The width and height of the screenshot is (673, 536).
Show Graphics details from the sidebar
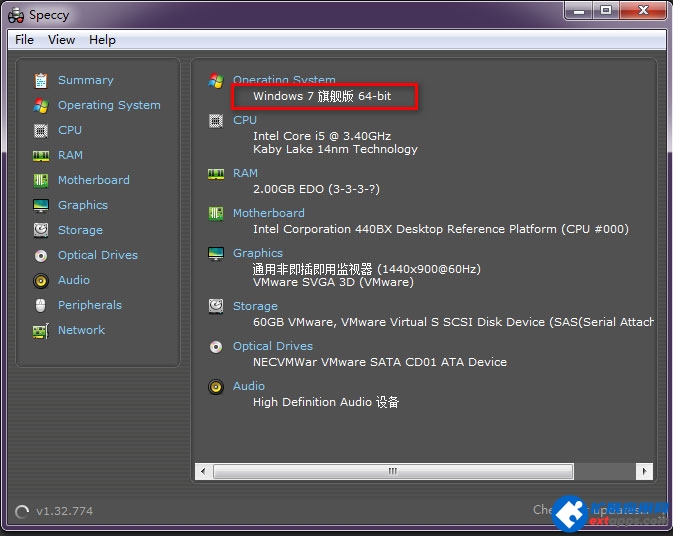coord(83,205)
